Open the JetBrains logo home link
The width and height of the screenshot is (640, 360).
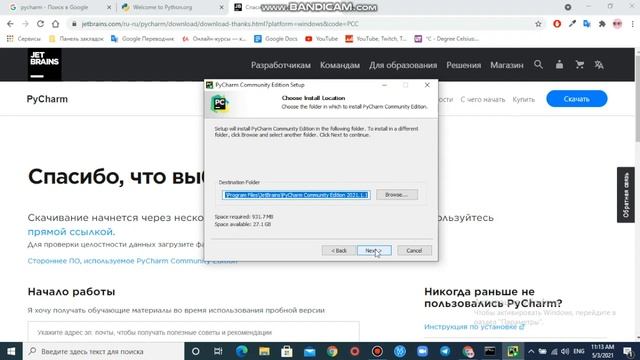tap(44, 64)
